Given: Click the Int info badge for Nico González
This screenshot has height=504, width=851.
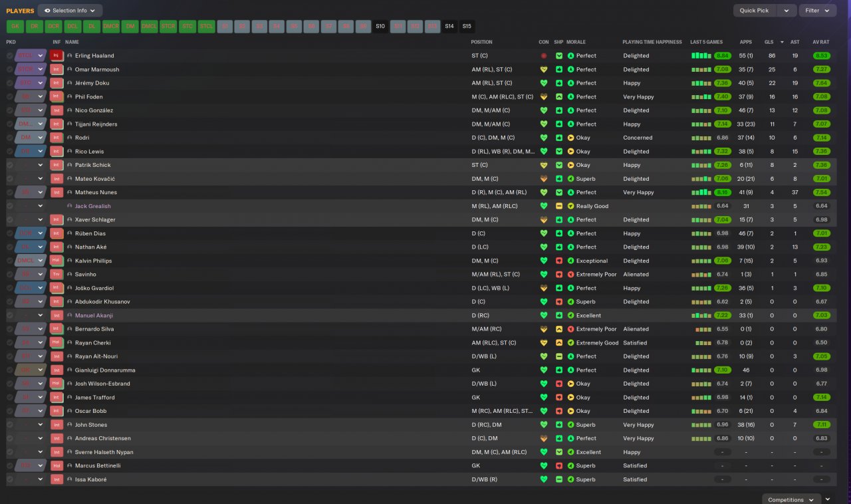Looking at the screenshot, I should click(57, 110).
